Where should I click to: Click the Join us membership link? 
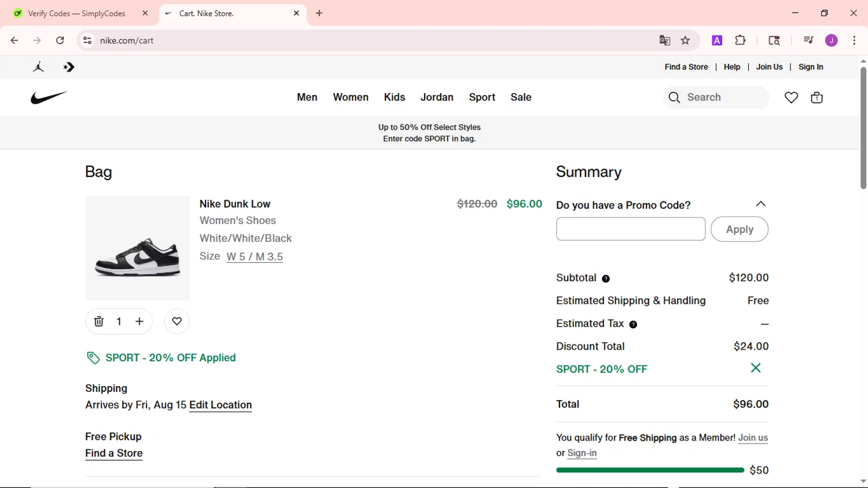click(x=753, y=438)
